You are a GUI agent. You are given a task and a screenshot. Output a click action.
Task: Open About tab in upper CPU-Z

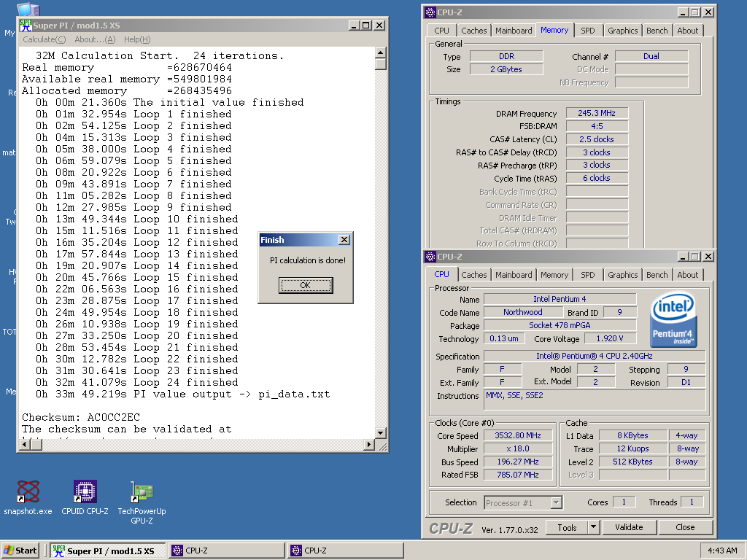pos(687,31)
